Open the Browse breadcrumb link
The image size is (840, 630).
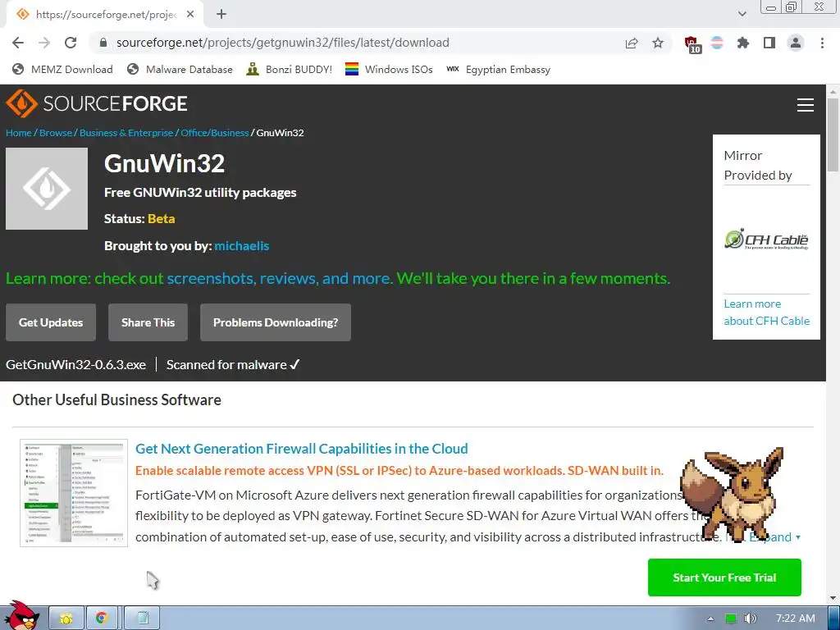point(56,133)
